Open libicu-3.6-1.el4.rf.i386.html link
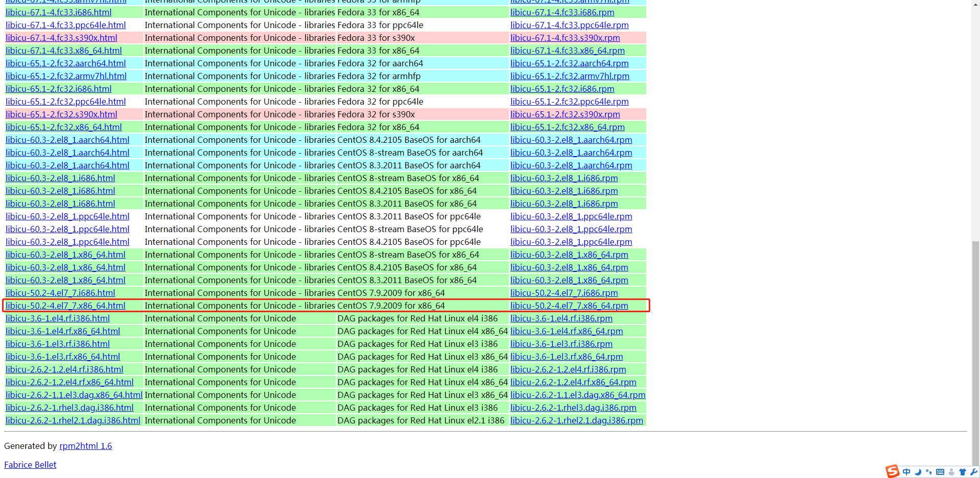The height and width of the screenshot is (478, 980). point(58,318)
